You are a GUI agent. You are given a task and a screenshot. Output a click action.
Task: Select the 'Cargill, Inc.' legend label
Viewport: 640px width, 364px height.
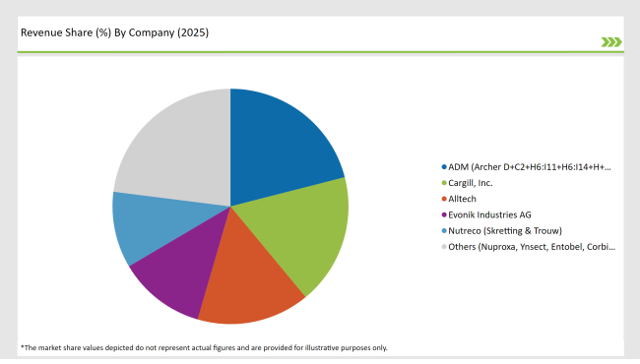[471, 183]
